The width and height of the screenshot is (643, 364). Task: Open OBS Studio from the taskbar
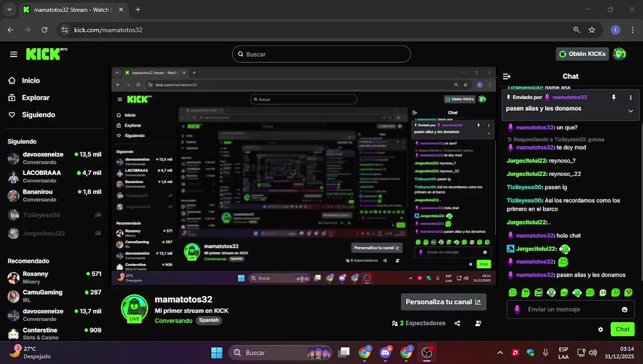click(x=427, y=352)
